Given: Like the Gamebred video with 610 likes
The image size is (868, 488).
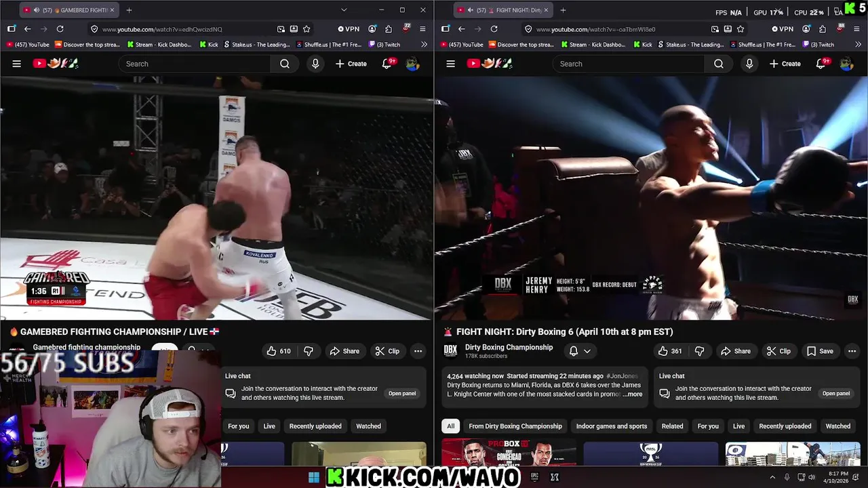Looking at the screenshot, I should click(279, 351).
